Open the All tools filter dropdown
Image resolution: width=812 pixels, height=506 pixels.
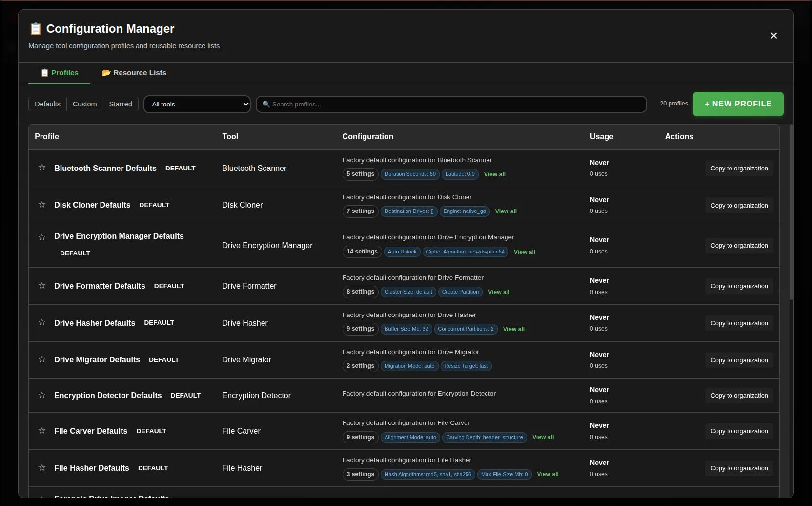[197, 104]
